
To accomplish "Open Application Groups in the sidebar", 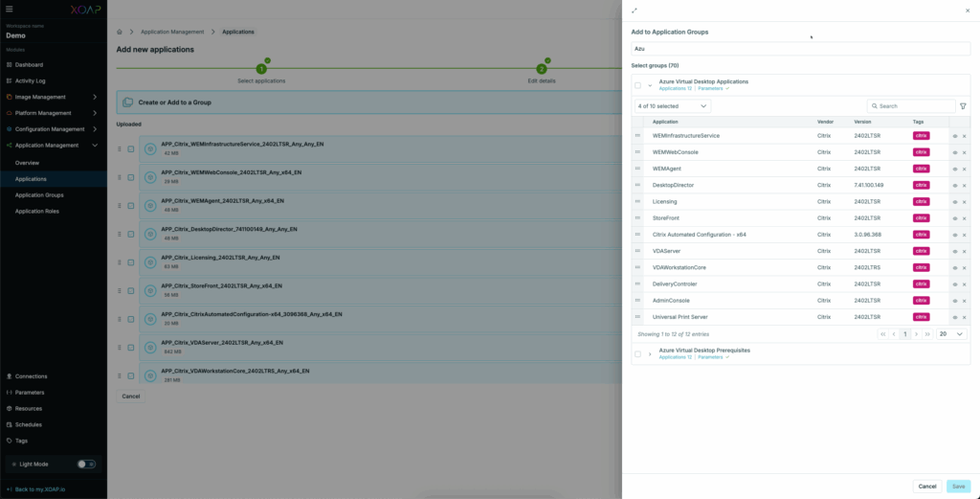I will point(39,194).
